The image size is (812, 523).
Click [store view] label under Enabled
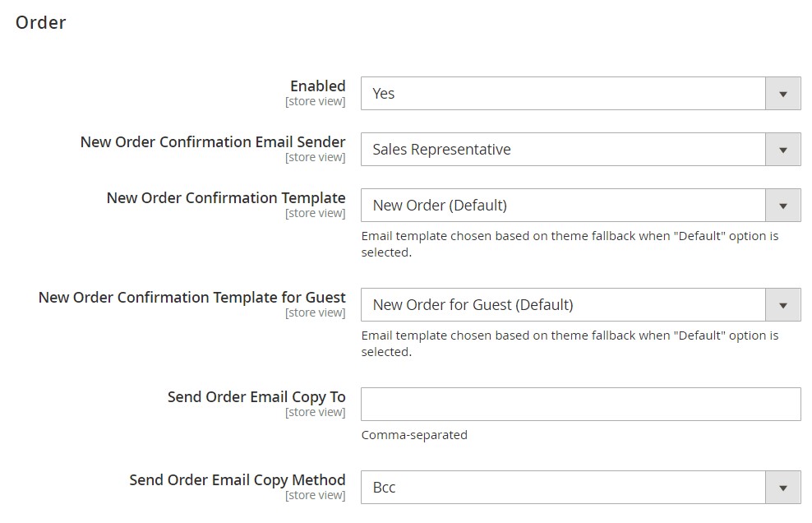316,100
